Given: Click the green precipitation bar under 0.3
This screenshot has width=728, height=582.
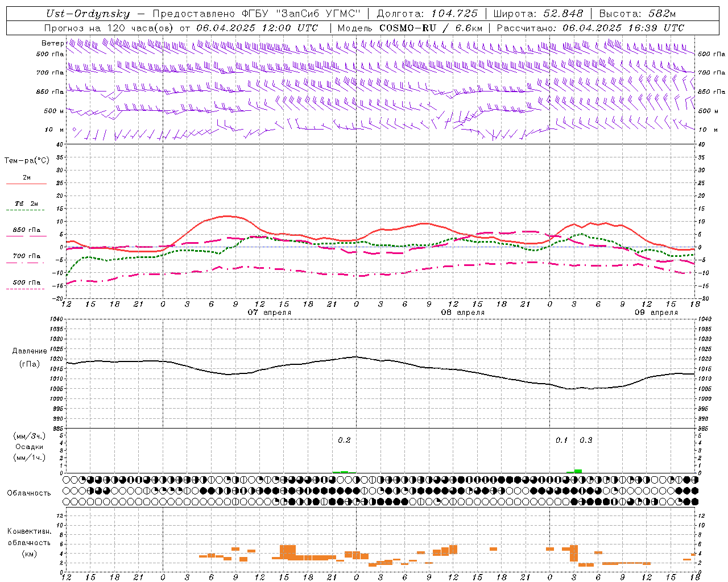Looking at the screenshot, I should point(578,471).
